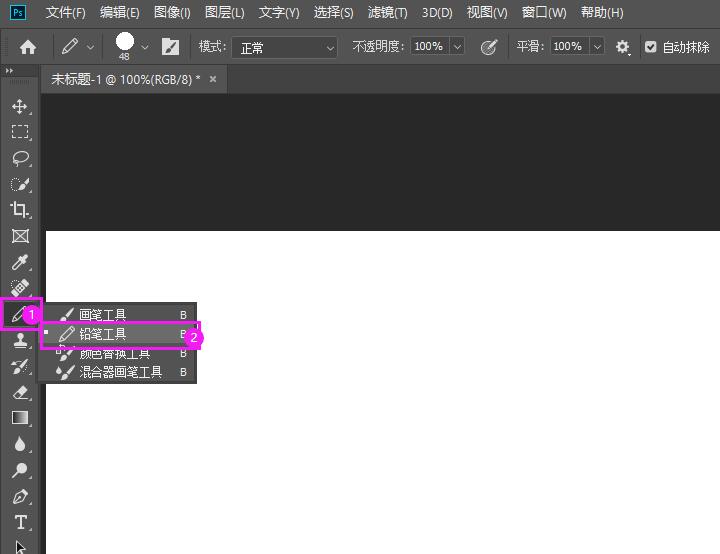Choose 颜色替换工具 from the flyout menu
This screenshot has width=720, height=554.
coord(118,353)
